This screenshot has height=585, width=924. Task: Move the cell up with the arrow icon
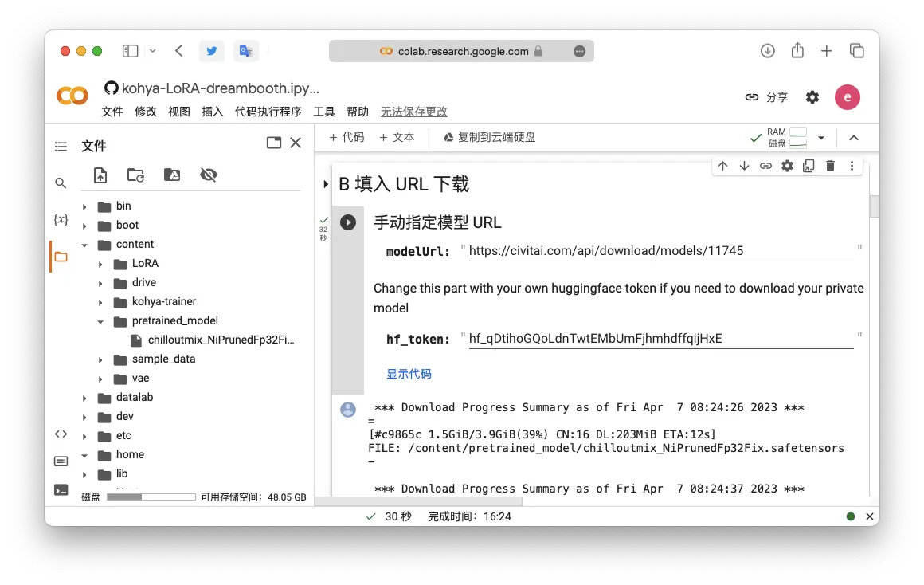pos(722,166)
